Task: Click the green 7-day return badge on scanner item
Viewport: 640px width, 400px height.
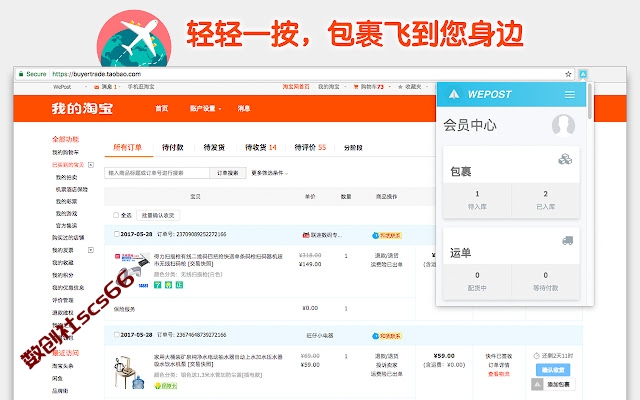Action: [157, 285]
